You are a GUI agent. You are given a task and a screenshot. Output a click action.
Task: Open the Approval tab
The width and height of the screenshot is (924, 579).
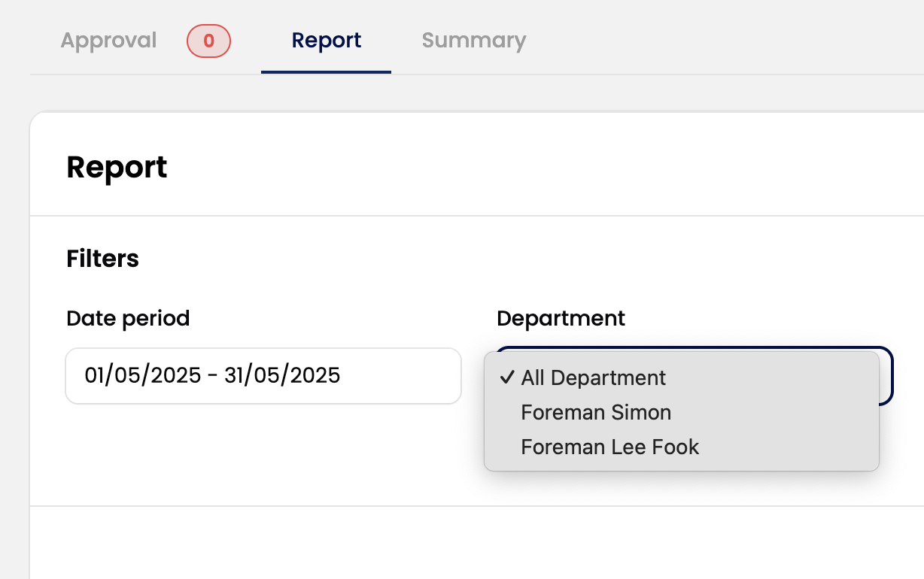[x=108, y=41]
